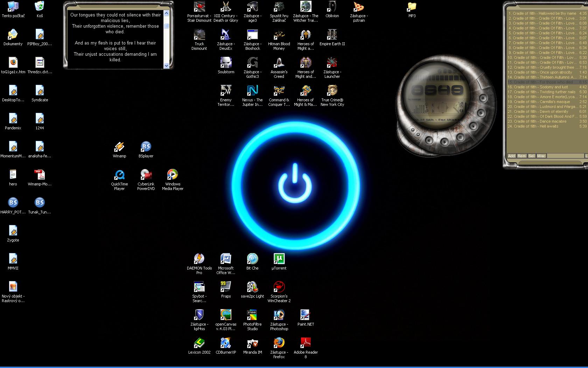Open the µTorrent desktop shortcut
The width and height of the screenshot is (588, 368).
[x=279, y=259]
